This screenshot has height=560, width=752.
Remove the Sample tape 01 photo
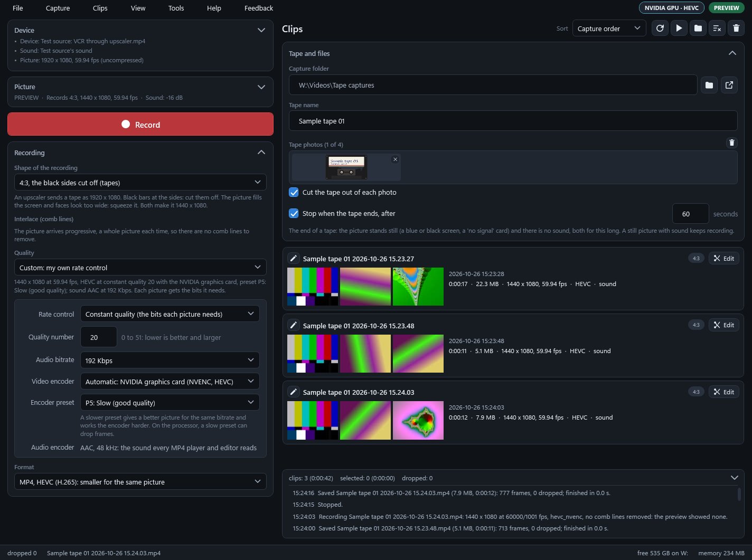(x=395, y=159)
